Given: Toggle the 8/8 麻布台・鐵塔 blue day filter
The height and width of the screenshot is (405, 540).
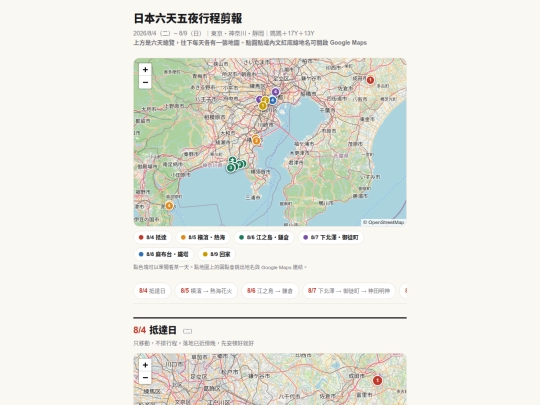Looking at the screenshot, I should [x=163, y=254].
